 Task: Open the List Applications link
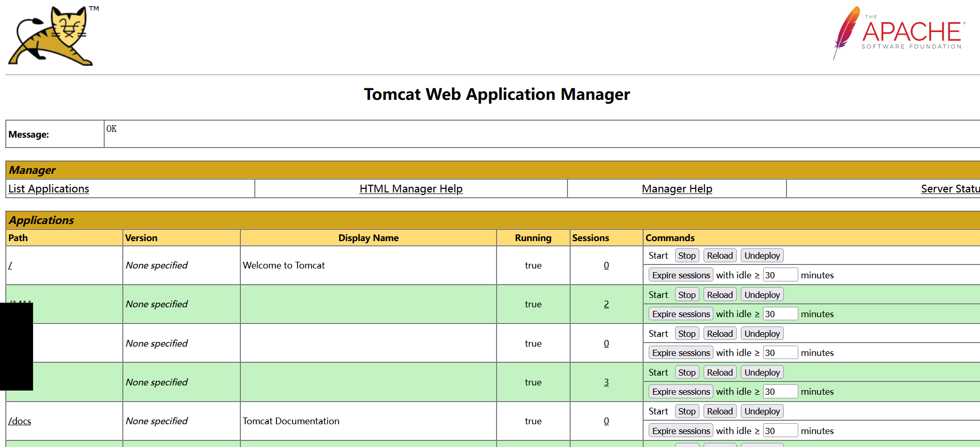tap(49, 189)
